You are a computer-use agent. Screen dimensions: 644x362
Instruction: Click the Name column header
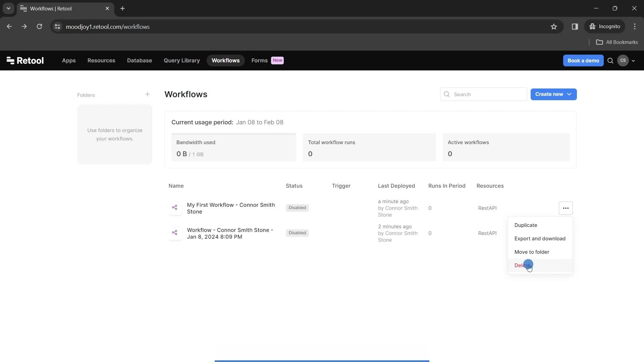click(x=176, y=186)
